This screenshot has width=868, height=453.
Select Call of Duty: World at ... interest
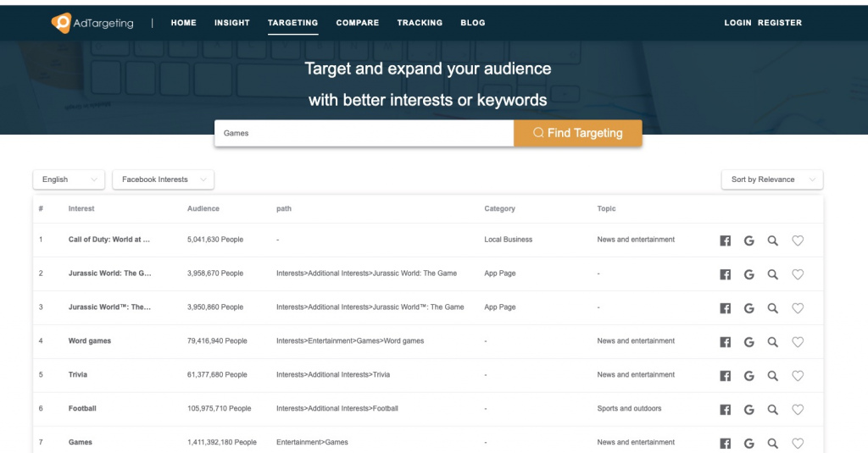(109, 240)
